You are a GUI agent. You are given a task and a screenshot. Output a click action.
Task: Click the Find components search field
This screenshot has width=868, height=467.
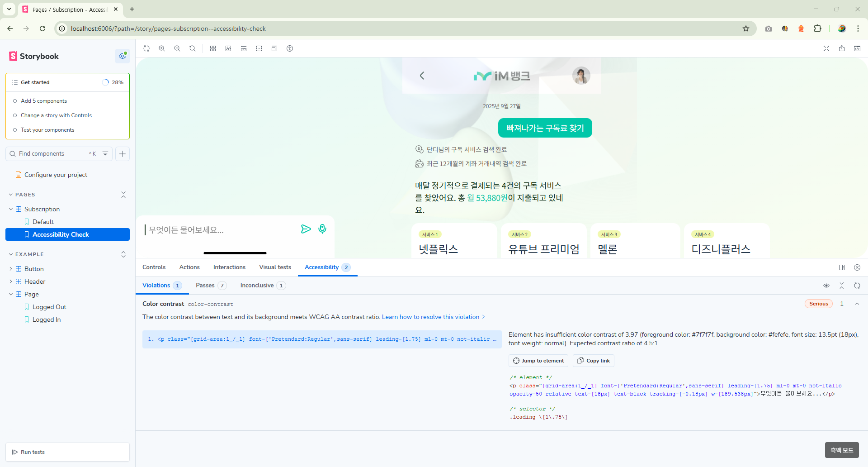pos(52,154)
